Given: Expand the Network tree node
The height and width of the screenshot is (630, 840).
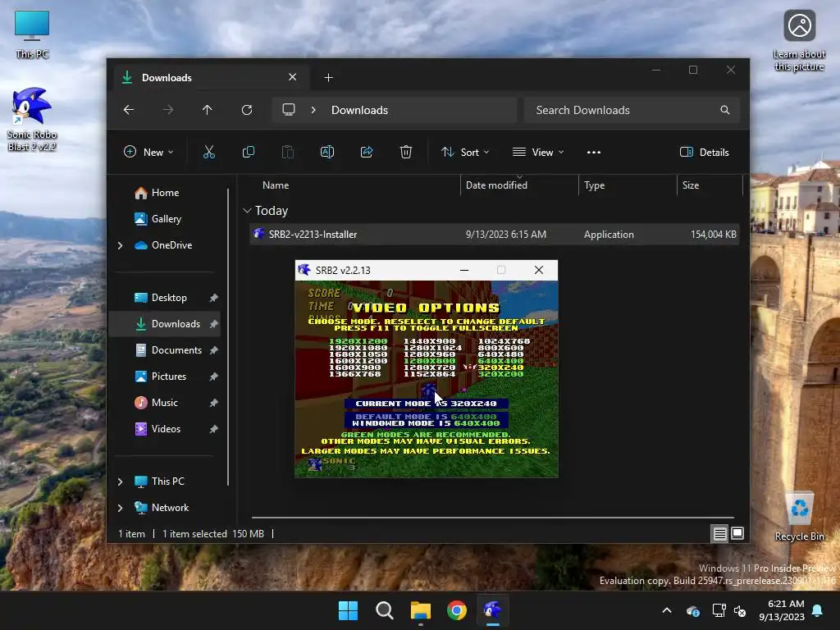Looking at the screenshot, I should tap(120, 508).
